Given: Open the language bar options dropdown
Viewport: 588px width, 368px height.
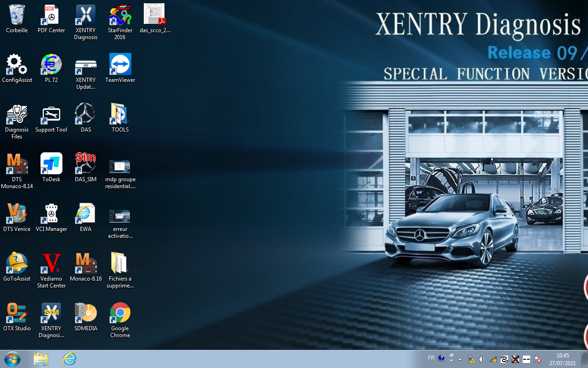Looking at the screenshot, I should 451,361.
